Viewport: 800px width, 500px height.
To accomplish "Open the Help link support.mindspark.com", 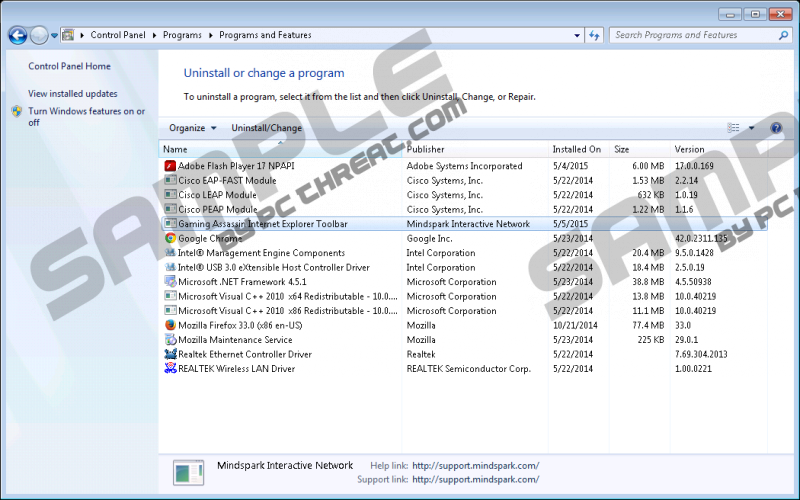I will pos(476,466).
